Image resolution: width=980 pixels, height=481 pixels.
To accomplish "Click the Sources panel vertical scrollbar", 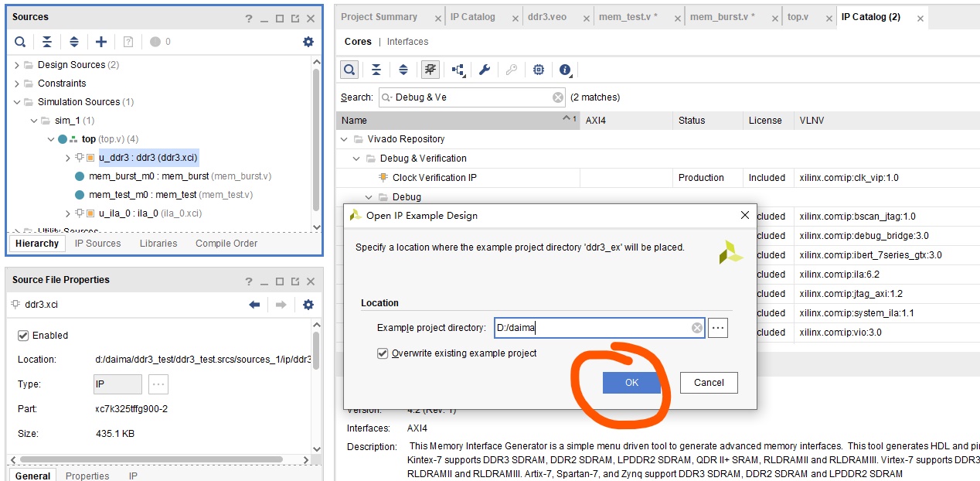I will tap(315, 139).
